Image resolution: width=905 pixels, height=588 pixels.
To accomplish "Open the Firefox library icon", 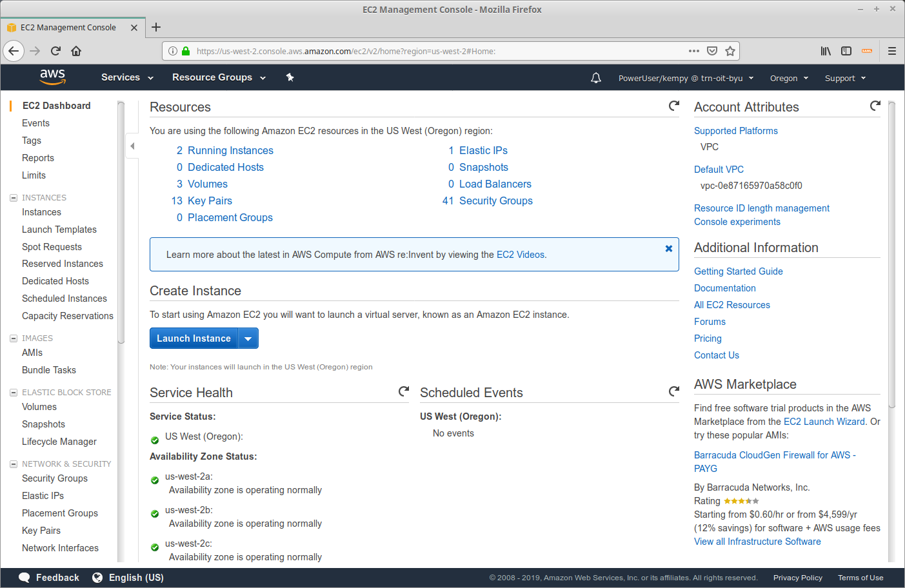I will pyautogui.click(x=826, y=51).
